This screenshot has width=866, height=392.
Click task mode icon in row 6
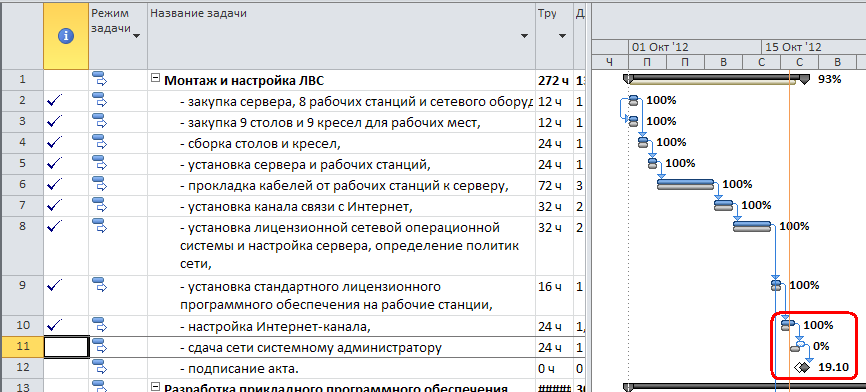(x=99, y=184)
